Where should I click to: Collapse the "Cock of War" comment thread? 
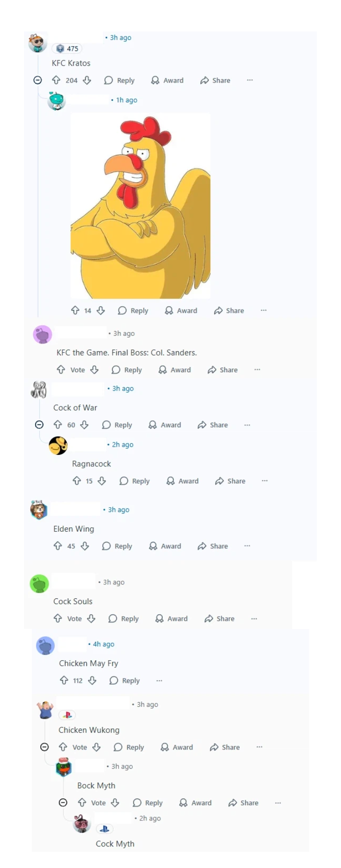tap(39, 425)
